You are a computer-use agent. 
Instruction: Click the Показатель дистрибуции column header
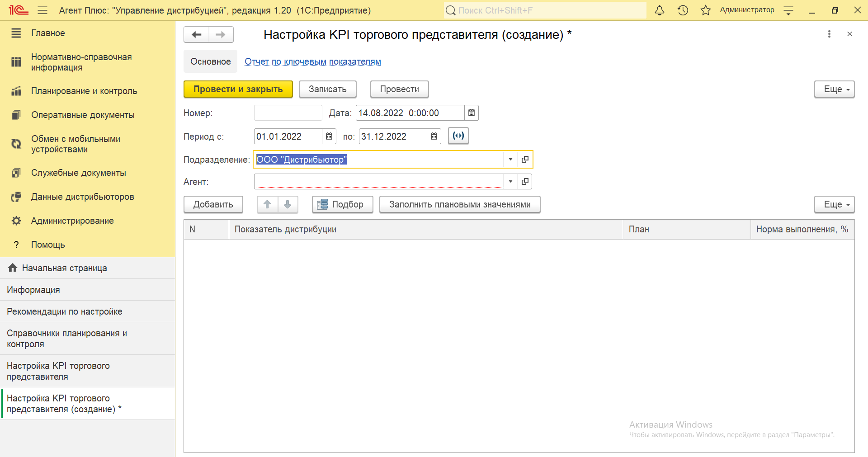click(426, 229)
